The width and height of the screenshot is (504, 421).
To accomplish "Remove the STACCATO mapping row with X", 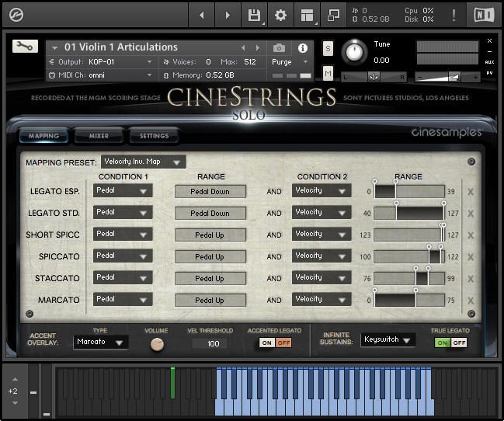I will 471,279.
